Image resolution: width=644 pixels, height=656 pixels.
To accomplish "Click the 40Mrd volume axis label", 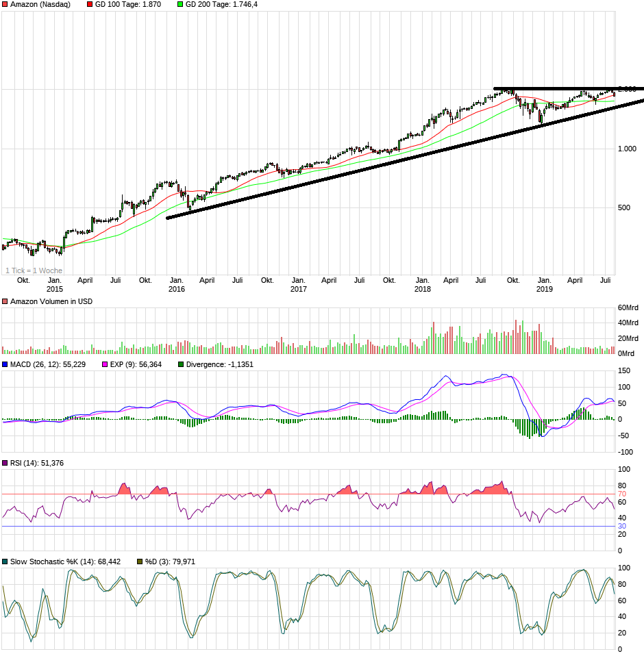I will [628, 323].
